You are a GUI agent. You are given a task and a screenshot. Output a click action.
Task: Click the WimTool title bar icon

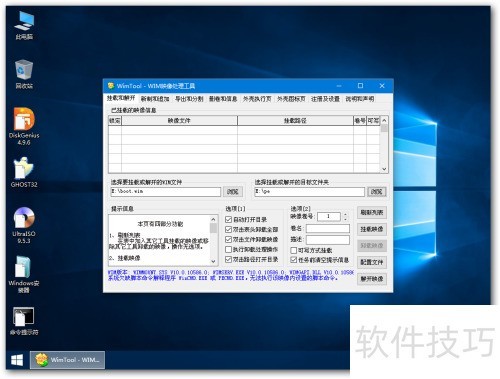(x=111, y=86)
